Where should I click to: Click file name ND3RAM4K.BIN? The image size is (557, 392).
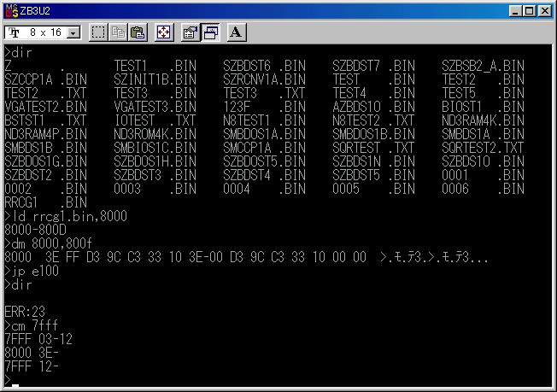point(484,120)
